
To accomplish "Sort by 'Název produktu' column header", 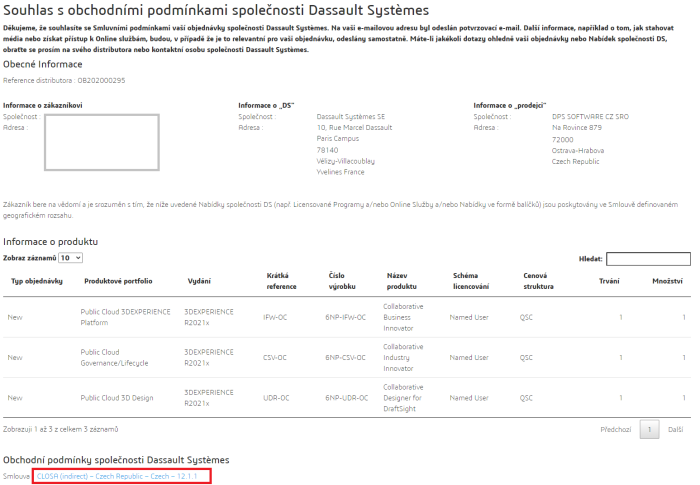I will pyautogui.click(x=401, y=281).
